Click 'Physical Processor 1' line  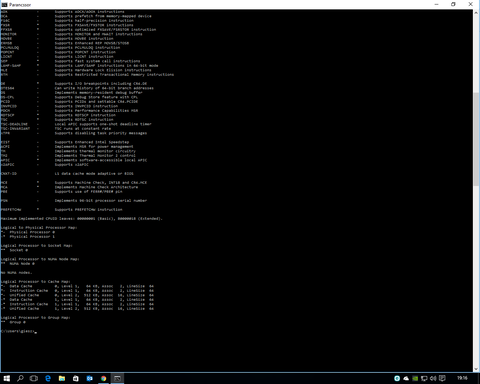coord(32,237)
